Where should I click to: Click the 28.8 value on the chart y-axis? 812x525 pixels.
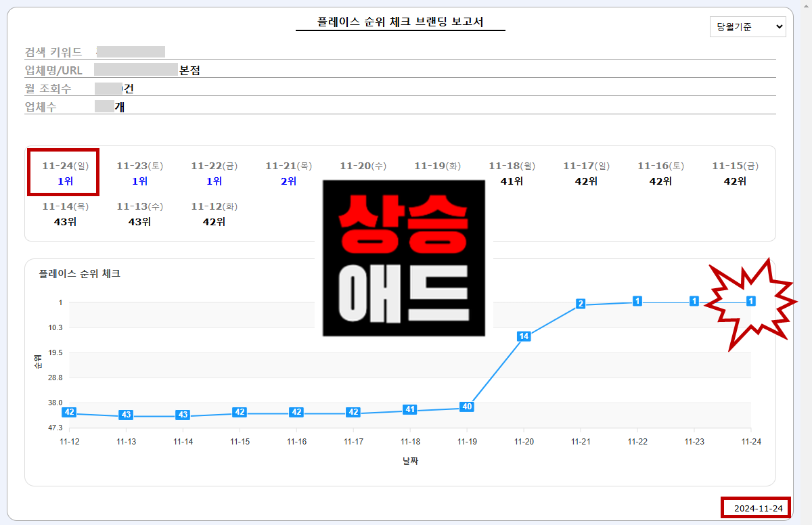click(x=55, y=378)
